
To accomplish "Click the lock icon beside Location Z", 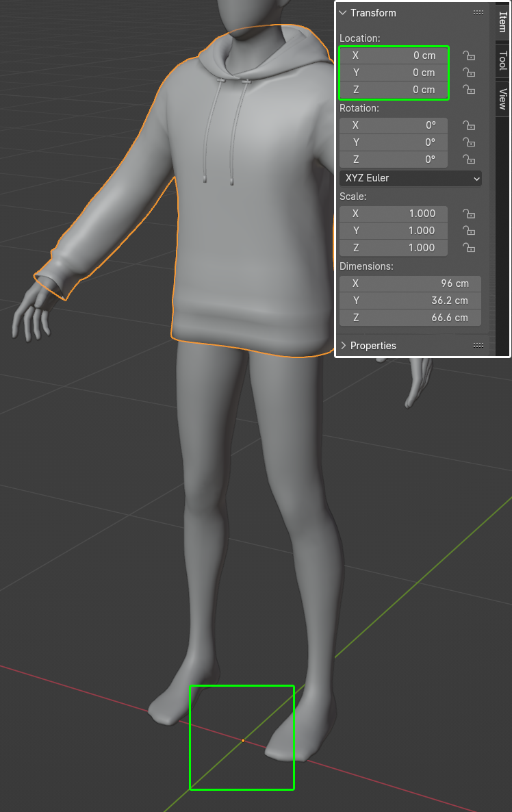I will (469, 90).
